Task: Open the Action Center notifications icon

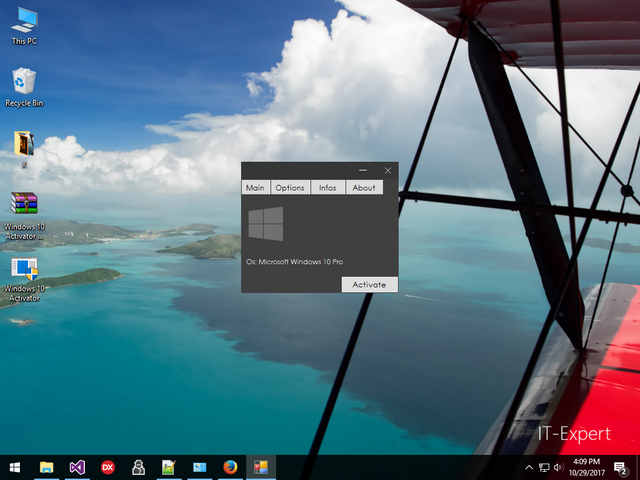Action: (x=620, y=468)
